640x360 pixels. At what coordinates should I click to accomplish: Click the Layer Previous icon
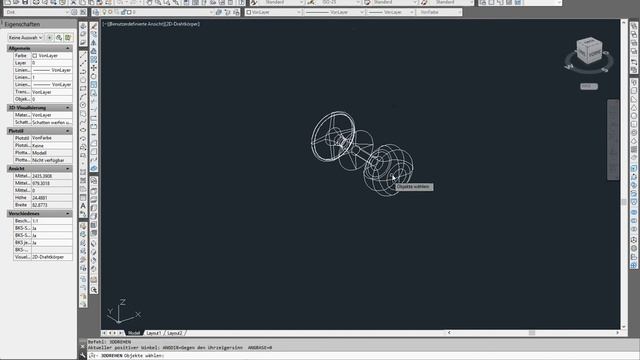(x=227, y=12)
